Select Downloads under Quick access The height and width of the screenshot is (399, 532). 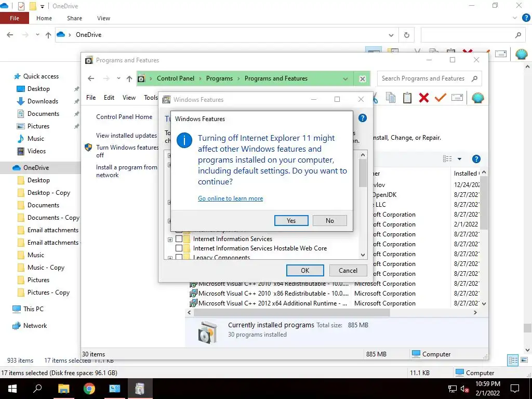[x=43, y=101]
